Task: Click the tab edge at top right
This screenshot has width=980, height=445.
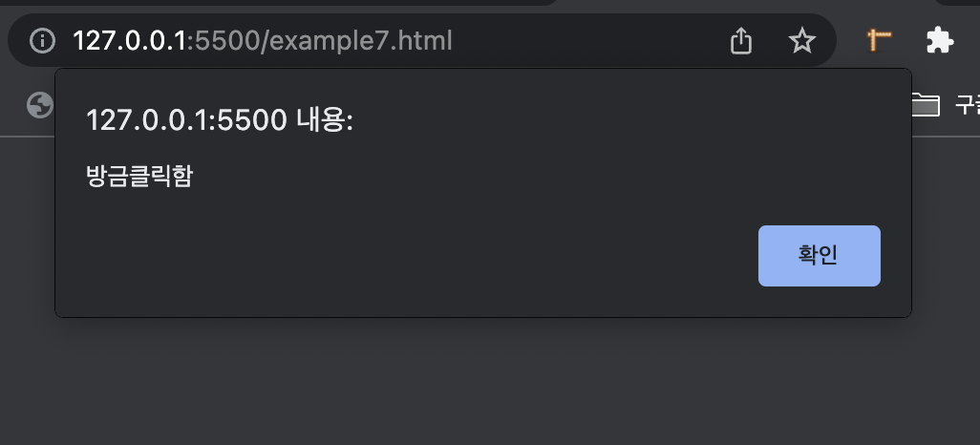Action: (957, 3)
